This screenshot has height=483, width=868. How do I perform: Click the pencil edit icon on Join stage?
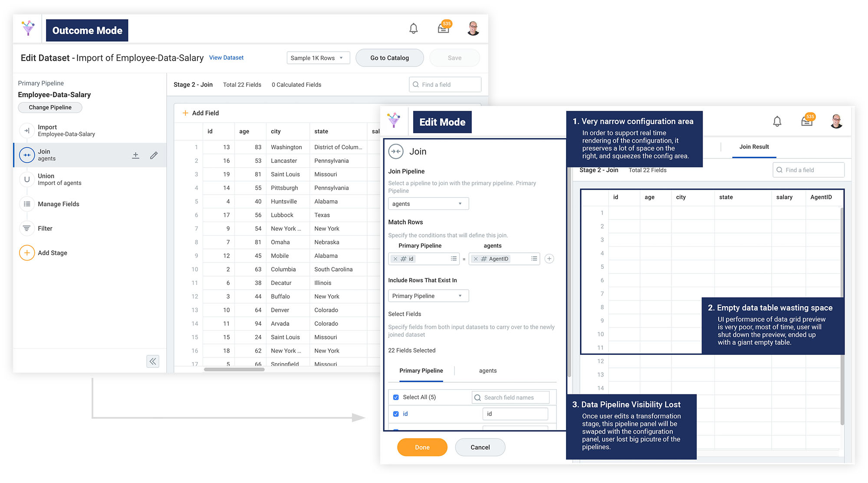154,155
